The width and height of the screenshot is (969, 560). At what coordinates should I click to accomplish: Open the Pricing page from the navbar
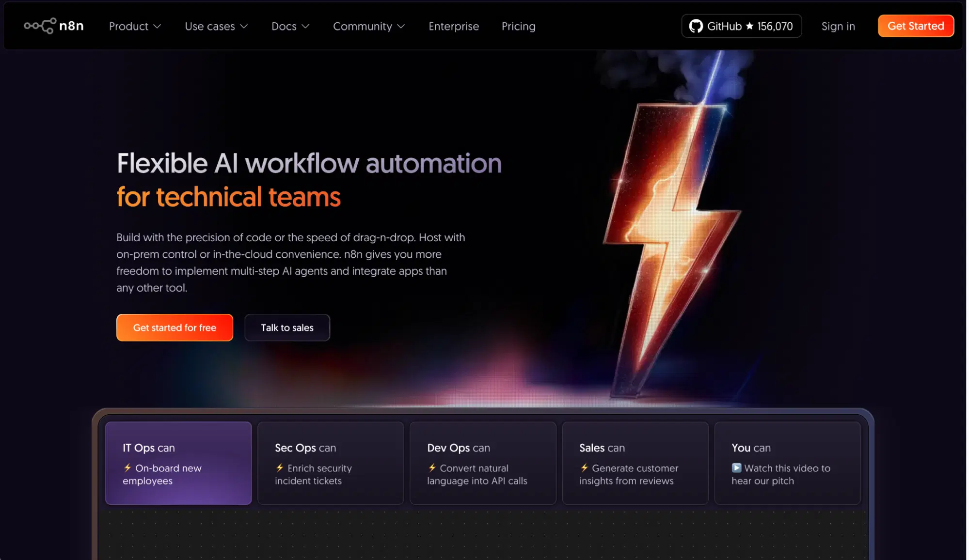pos(518,26)
